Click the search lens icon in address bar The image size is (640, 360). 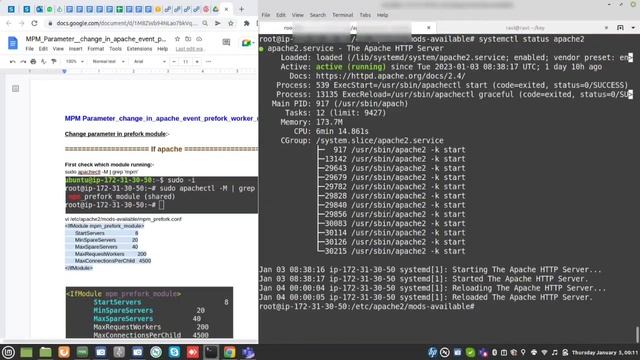pyautogui.click(x=205, y=24)
